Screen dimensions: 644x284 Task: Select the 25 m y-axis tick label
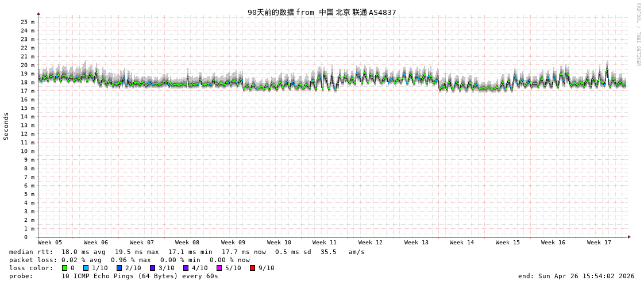28,22
